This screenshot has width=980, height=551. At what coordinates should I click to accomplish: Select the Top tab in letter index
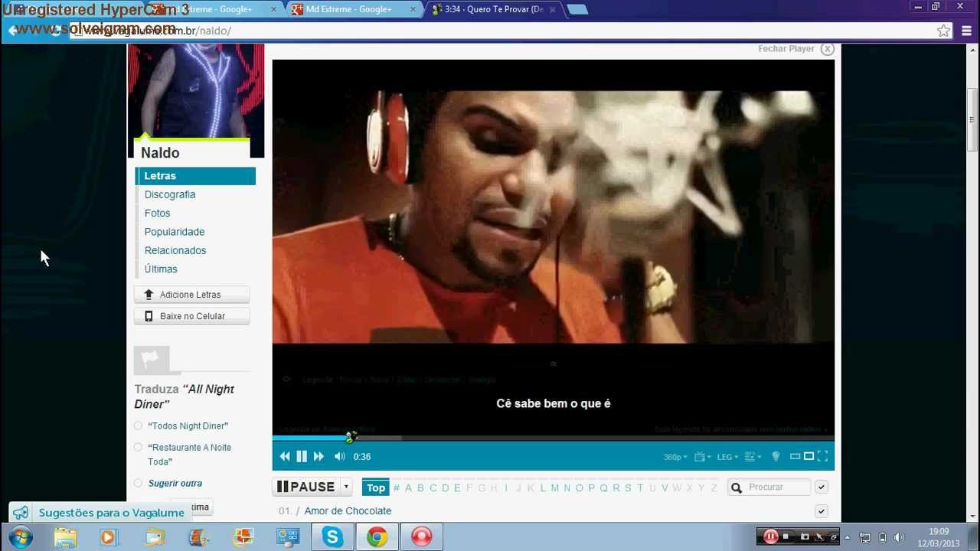(376, 487)
